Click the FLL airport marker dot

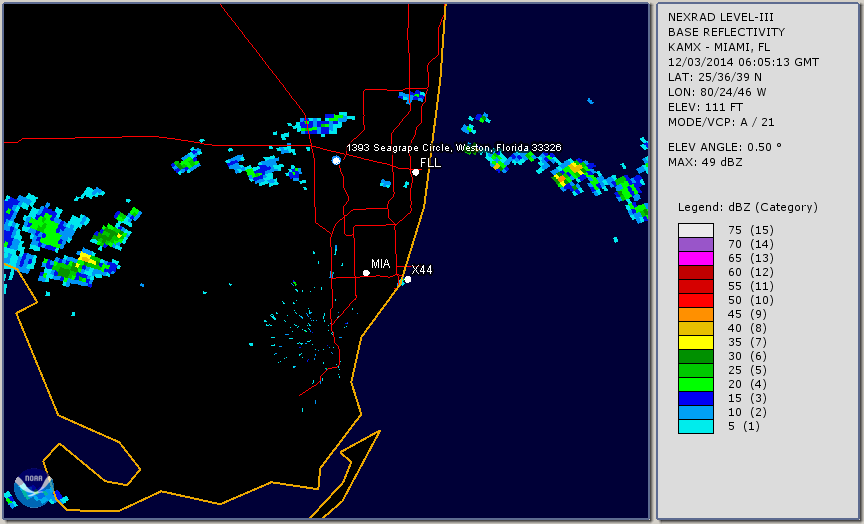tap(416, 172)
